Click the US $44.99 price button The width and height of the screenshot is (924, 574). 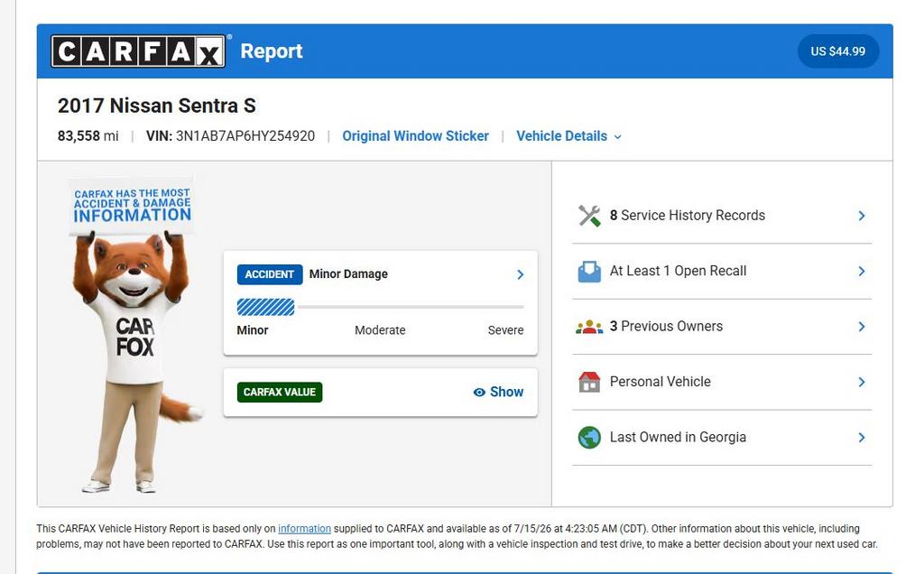838,51
